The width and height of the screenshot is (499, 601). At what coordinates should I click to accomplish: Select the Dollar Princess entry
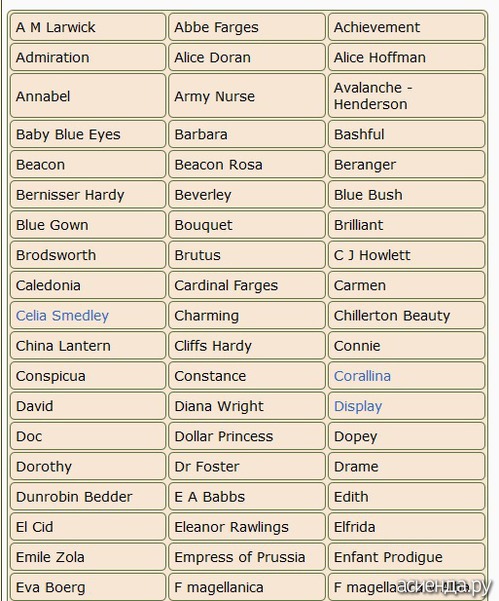pyautogui.click(x=247, y=437)
